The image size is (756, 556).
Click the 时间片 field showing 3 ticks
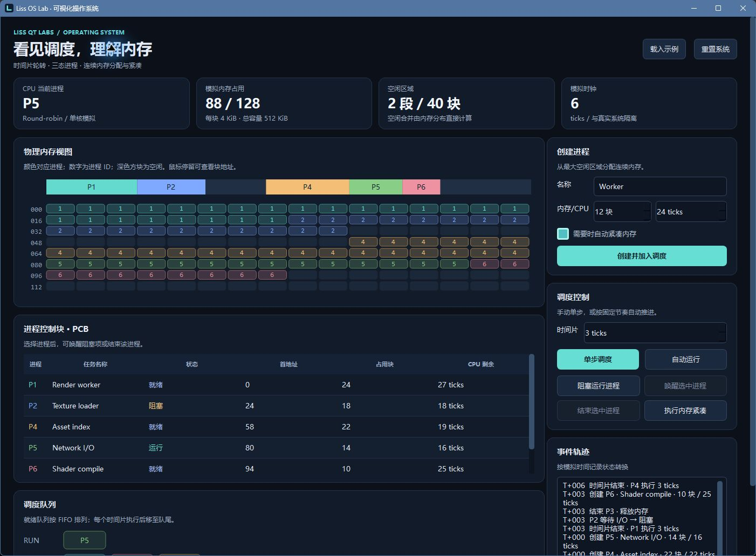[x=655, y=333]
